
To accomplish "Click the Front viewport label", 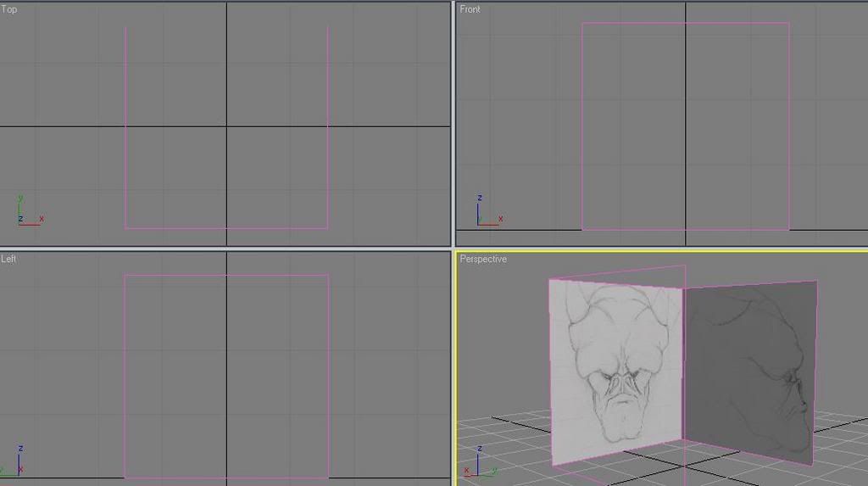I will coord(470,9).
